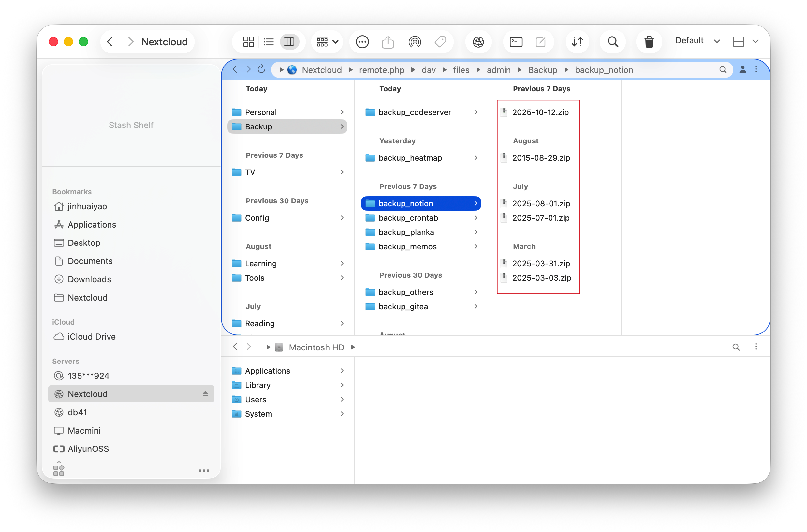This screenshot has height=532, width=807.
Task: Eject the Nextcloud server
Action: [x=205, y=393]
